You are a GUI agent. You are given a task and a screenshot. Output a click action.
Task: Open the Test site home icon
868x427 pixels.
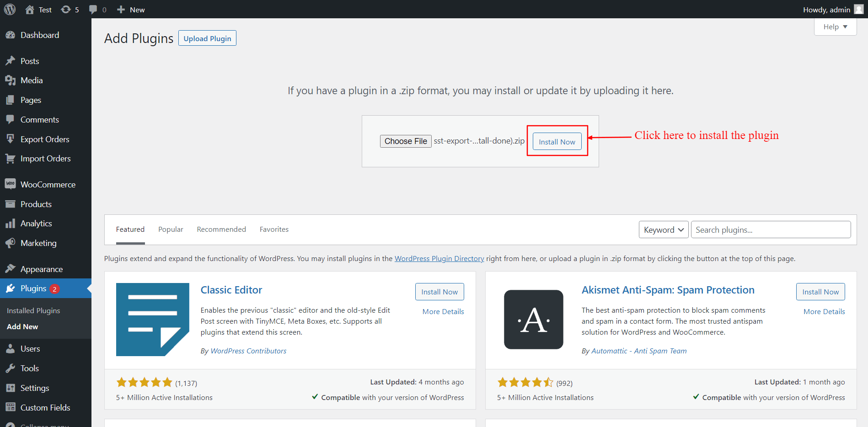(30, 10)
